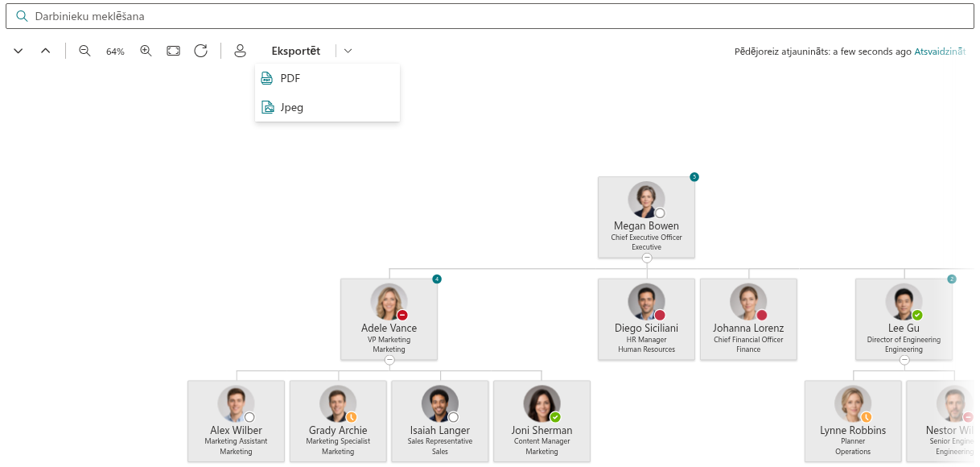980x467 pixels.
Task: Click the Sales Representative title text
Action: (x=440, y=441)
